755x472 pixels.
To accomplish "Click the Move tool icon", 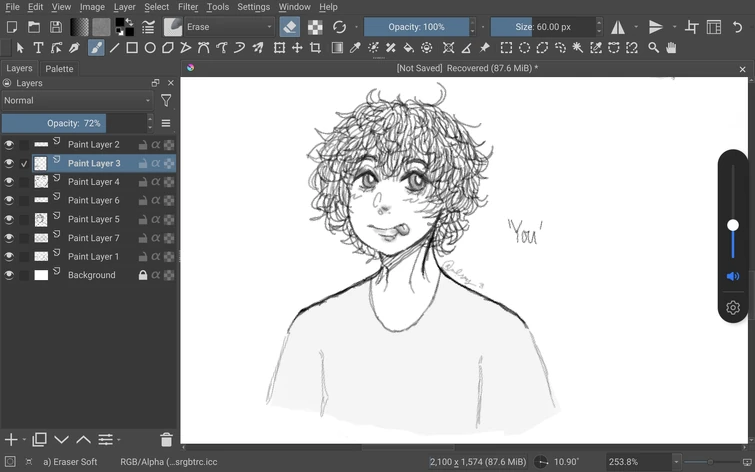I will (x=297, y=48).
